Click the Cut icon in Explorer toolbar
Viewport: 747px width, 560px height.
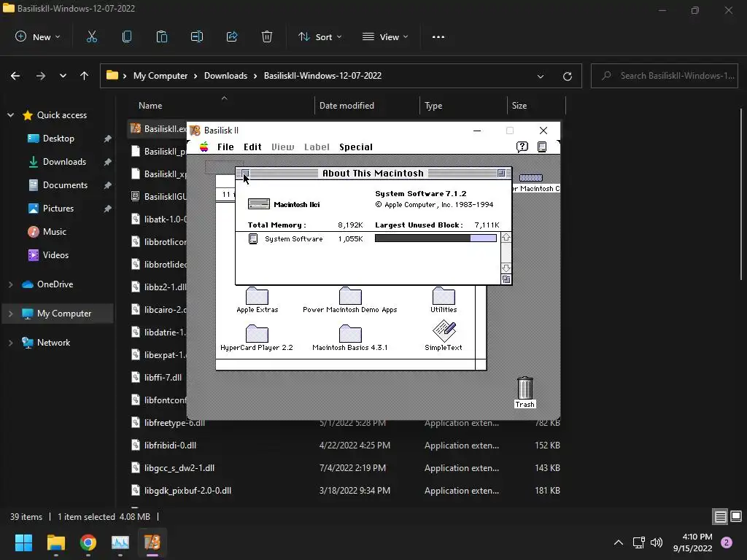(x=91, y=36)
